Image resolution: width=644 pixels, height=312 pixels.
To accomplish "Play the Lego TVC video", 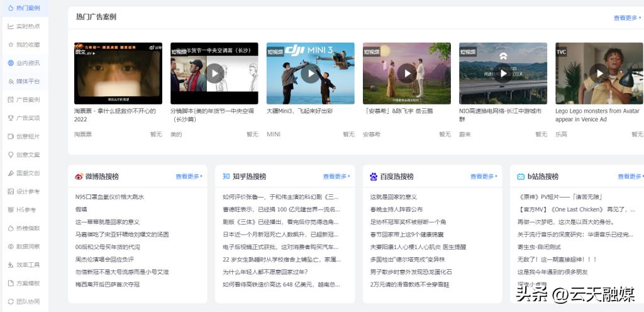I will [599, 74].
